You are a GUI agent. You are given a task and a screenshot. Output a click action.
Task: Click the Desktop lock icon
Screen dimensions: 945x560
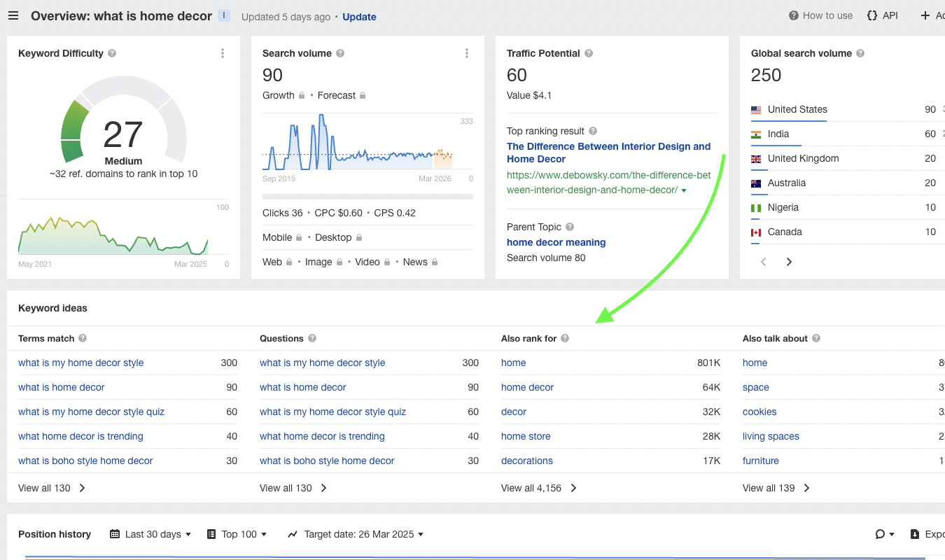pos(359,237)
